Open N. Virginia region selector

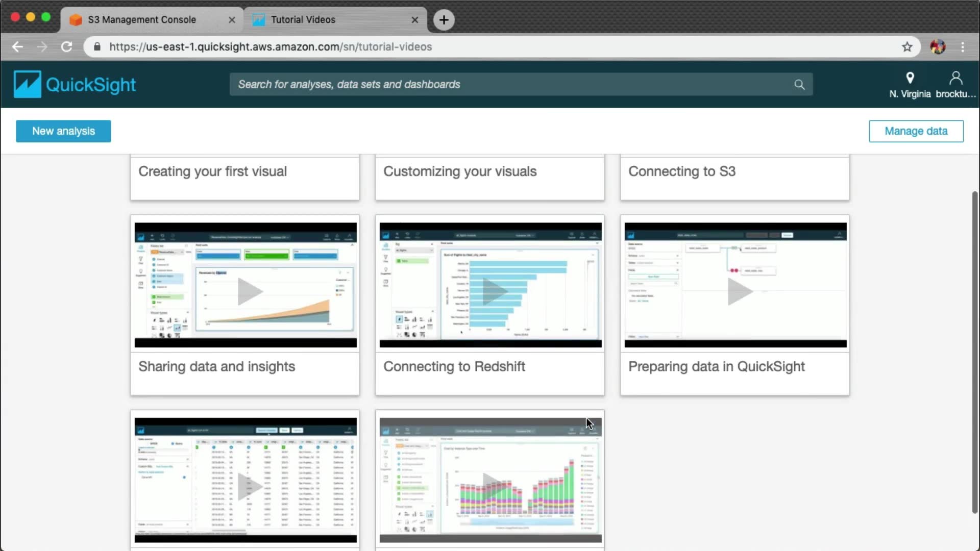pos(910,85)
